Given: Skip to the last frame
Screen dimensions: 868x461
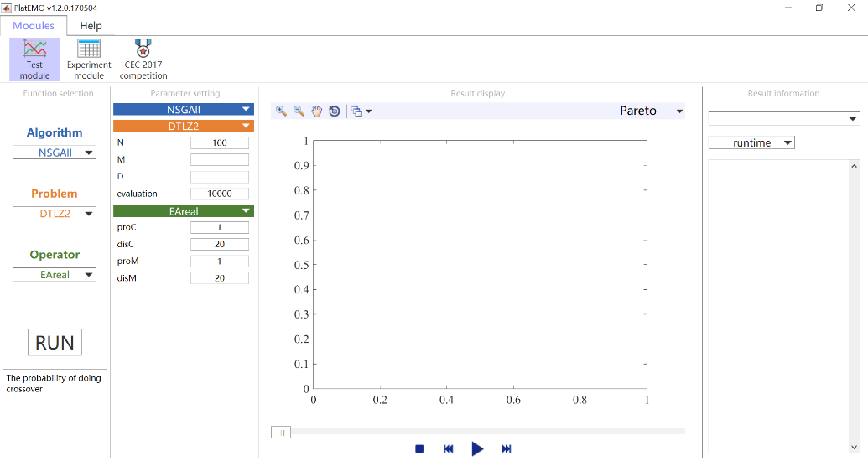Looking at the screenshot, I should (x=507, y=449).
